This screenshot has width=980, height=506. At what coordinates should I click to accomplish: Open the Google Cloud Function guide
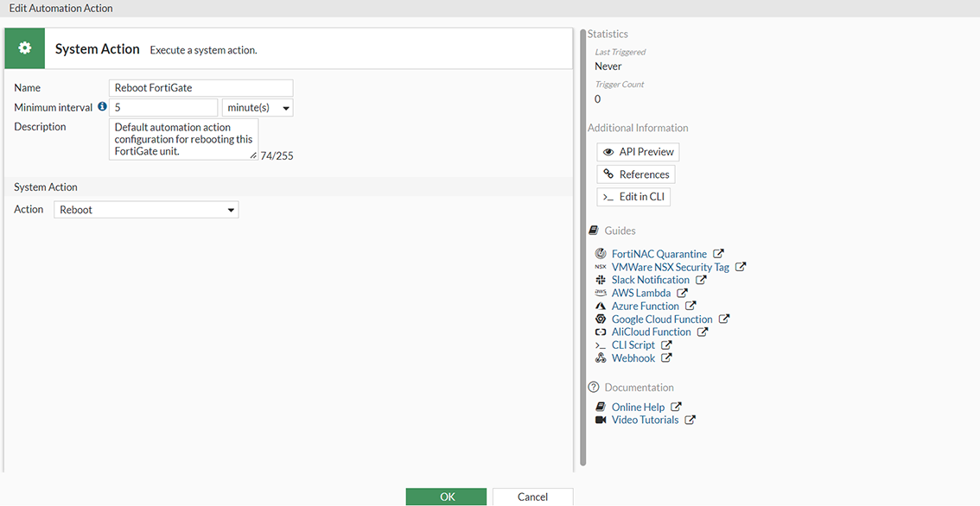(662, 319)
